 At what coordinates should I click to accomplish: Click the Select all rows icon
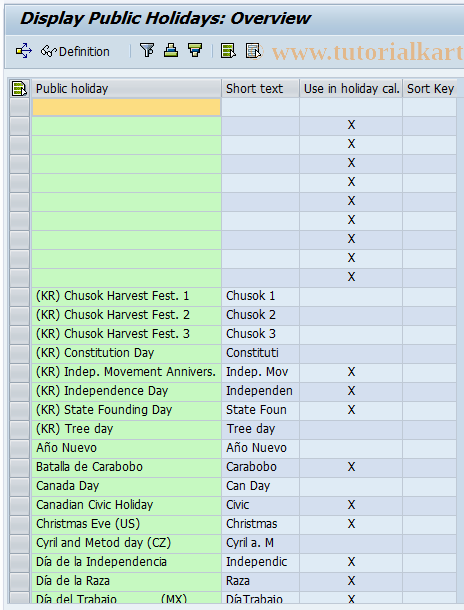tap(228, 51)
